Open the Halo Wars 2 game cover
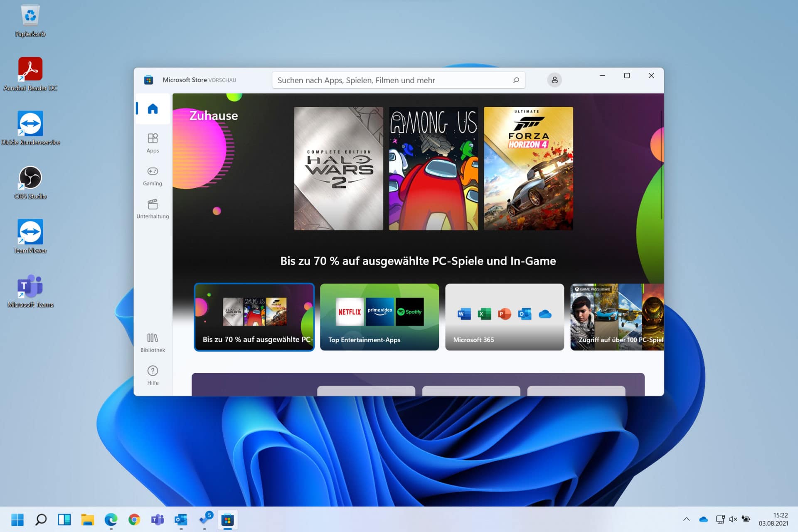The image size is (798, 532). click(338, 168)
